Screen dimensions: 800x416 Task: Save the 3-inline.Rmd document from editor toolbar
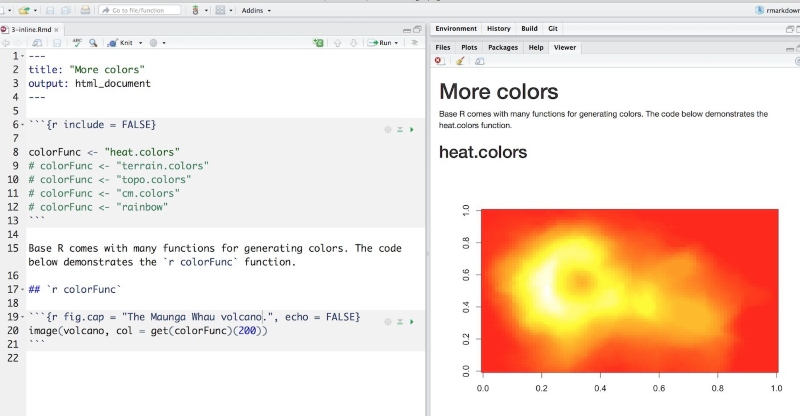point(57,43)
